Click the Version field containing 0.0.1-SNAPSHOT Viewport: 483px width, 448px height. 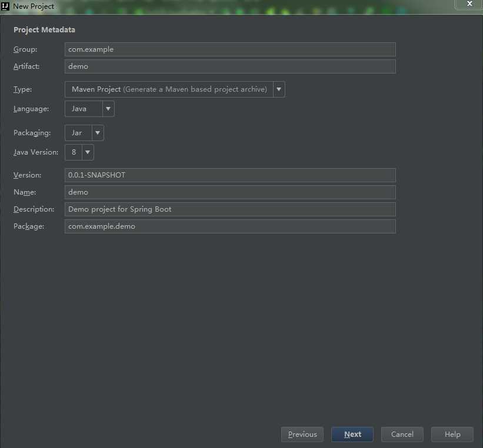[230, 175]
